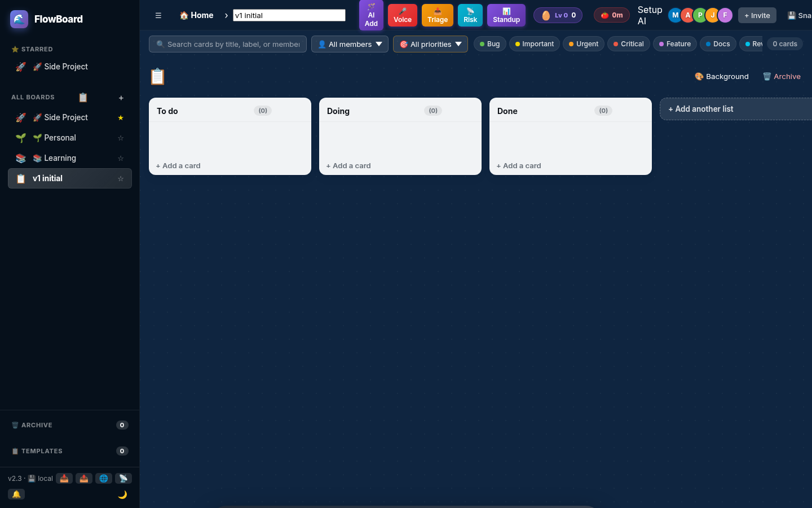
Task: Focus the board title field v1 initial
Action: [289, 15]
